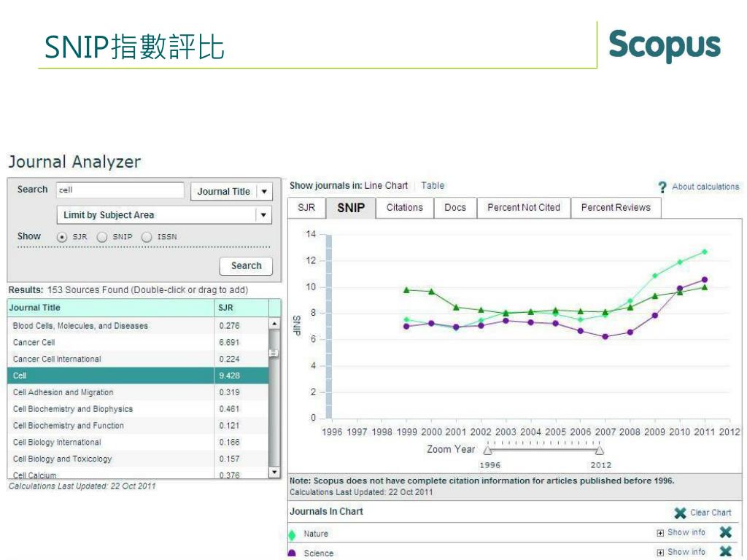747x560 pixels.
Task: Select the highlighted Cell journal row
Action: click(x=138, y=376)
